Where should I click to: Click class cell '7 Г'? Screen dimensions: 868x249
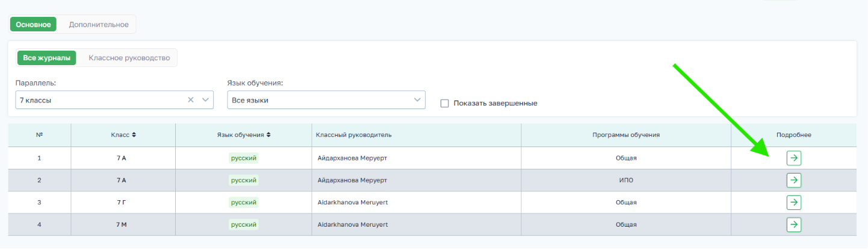[123, 203]
